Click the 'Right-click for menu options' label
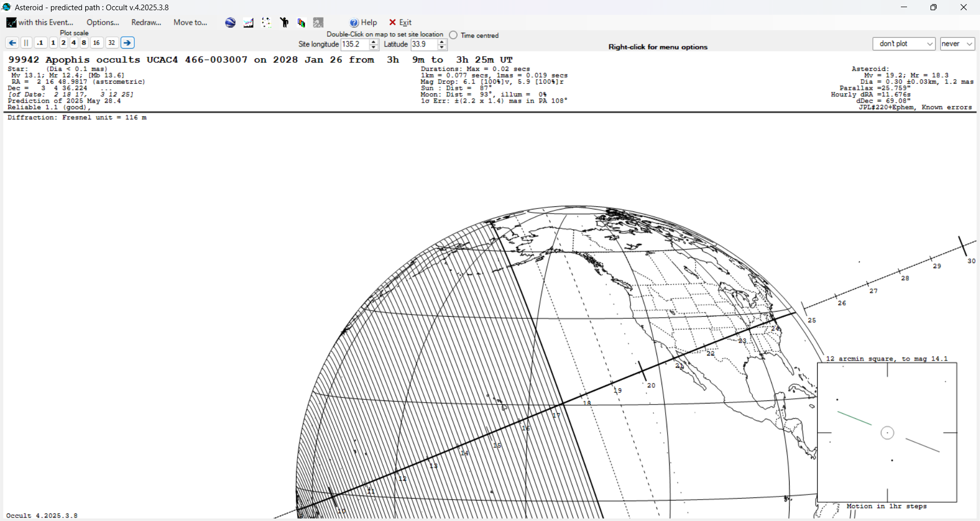Screen dimensions: 980x521 pos(658,47)
